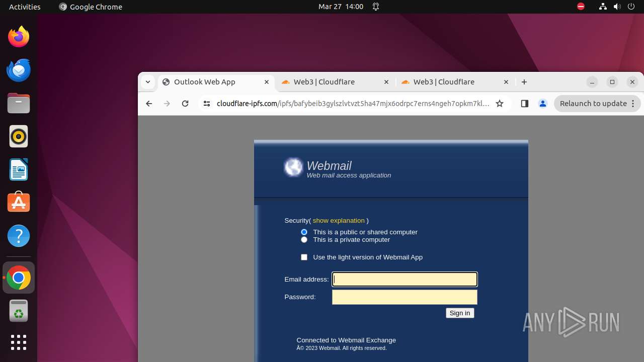Open the Chrome profile avatar menu
Viewport: 644px width, 362px height.
[x=543, y=104]
